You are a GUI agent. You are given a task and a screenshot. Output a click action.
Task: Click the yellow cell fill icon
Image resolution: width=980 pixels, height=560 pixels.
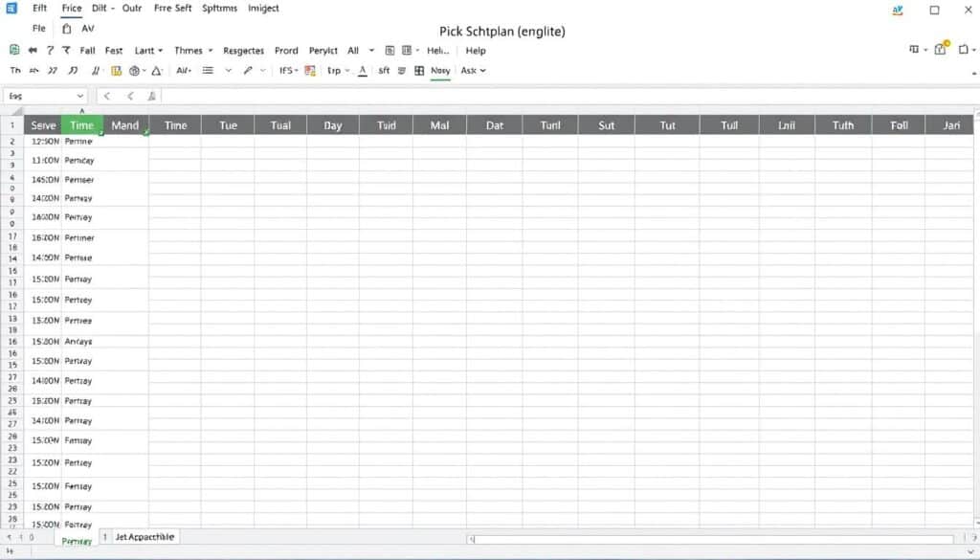point(116,71)
